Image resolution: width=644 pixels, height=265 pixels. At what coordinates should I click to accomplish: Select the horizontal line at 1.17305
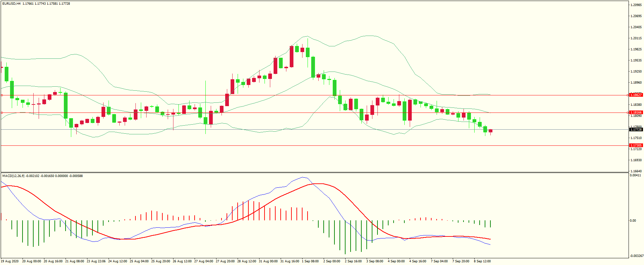(314, 146)
